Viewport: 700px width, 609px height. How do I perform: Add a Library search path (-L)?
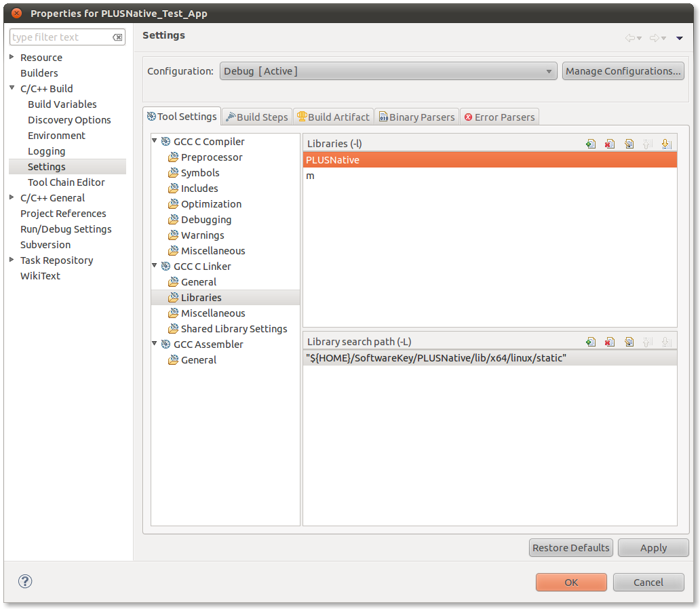tap(591, 342)
